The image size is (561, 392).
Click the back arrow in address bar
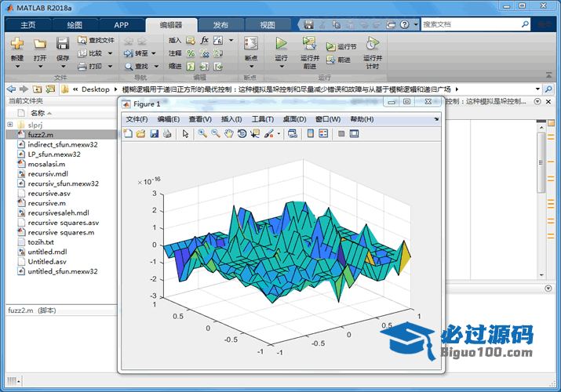click(12, 89)
